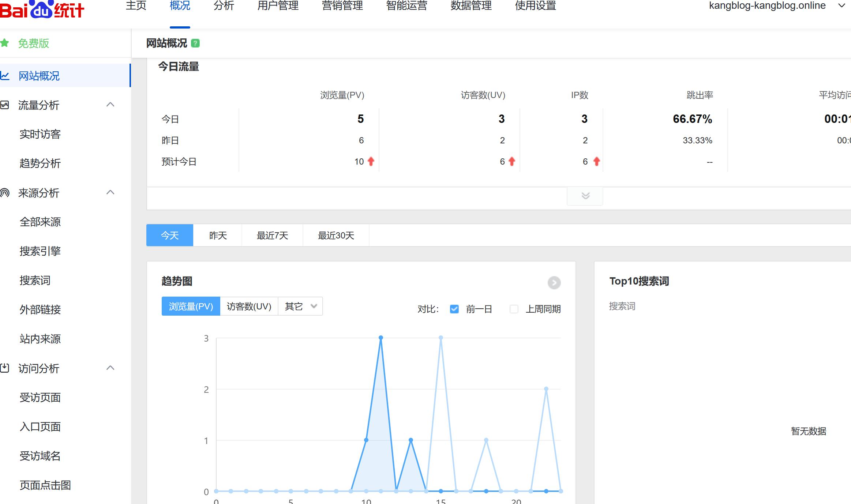851x504 pixels.
Task: Click the 访客数(UV) column header
Action: [483, 95]
